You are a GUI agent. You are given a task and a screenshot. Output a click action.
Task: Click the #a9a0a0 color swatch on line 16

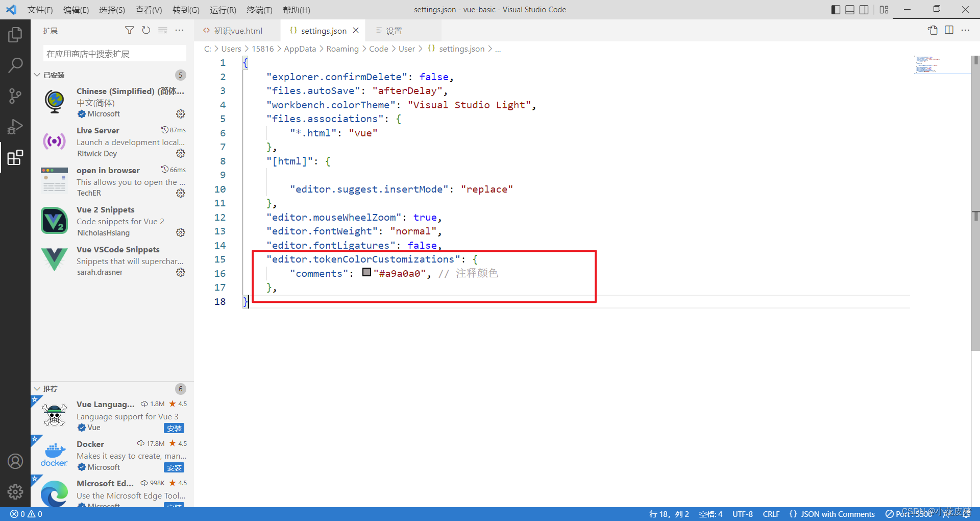coord(366,272)
